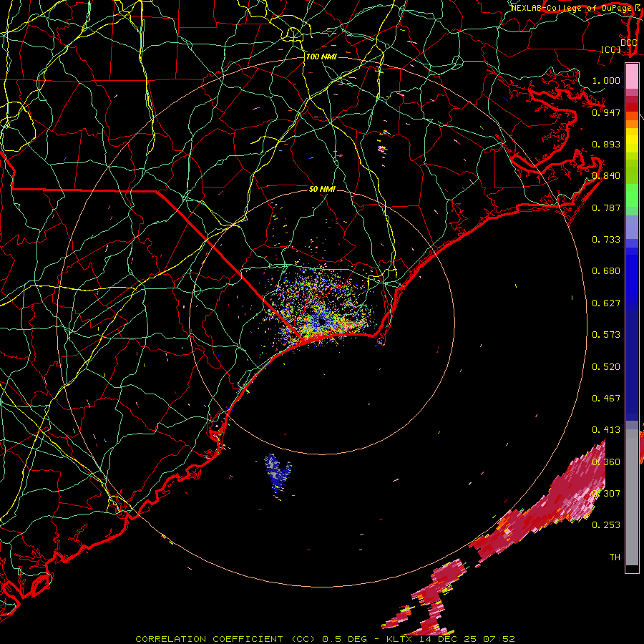Image resolution: width=644 pixels, height=644 pixels.
Task: Click the 100 NMI range ring label
Action: pos(321,57)
